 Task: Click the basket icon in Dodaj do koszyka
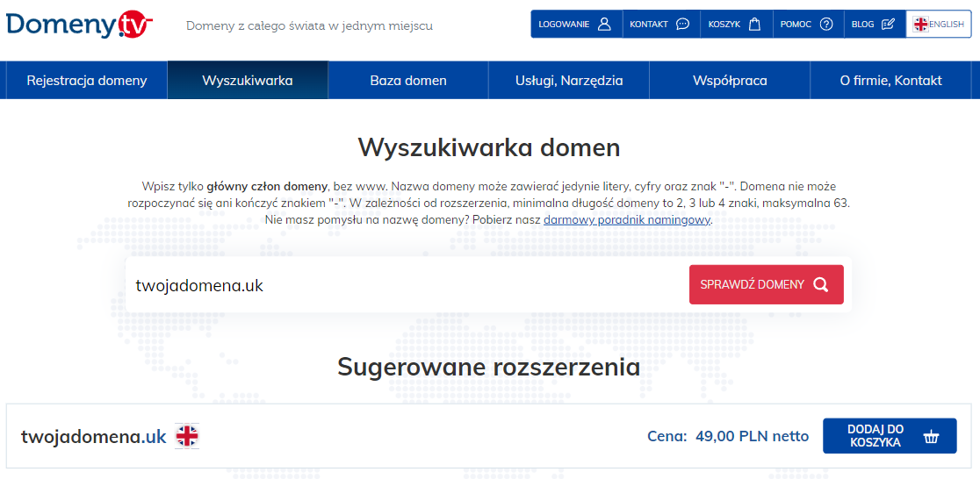coord(932,436)
